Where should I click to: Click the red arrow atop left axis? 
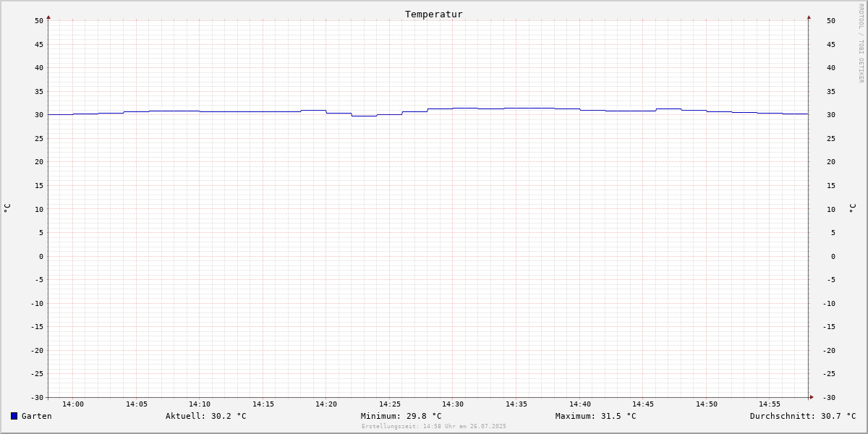(x=48, y=17)
